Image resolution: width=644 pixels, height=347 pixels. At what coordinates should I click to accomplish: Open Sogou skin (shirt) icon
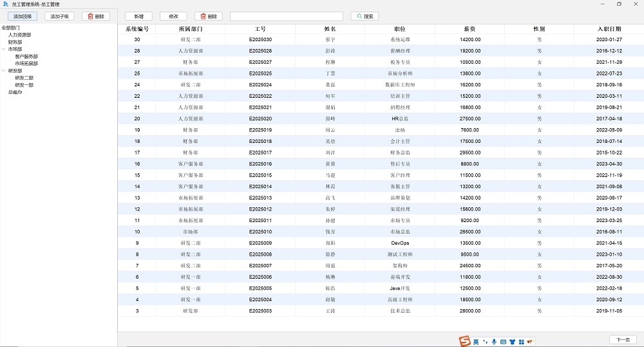(x=512, y=342)
